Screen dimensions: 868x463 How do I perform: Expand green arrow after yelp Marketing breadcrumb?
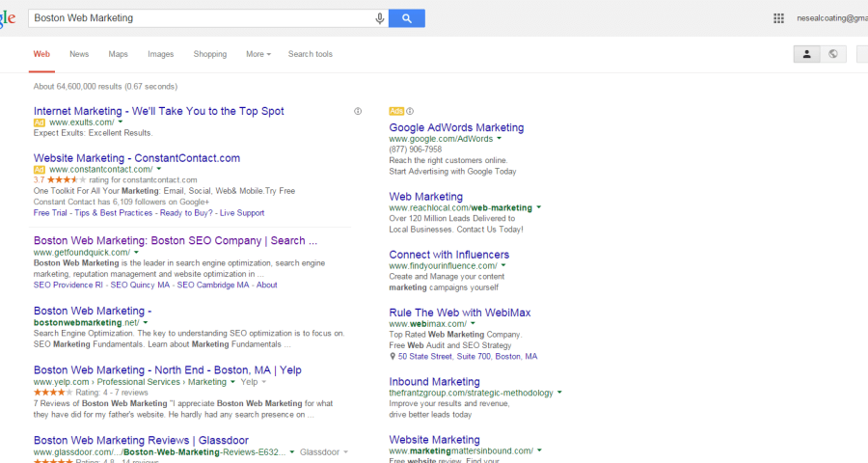[232, 382]
